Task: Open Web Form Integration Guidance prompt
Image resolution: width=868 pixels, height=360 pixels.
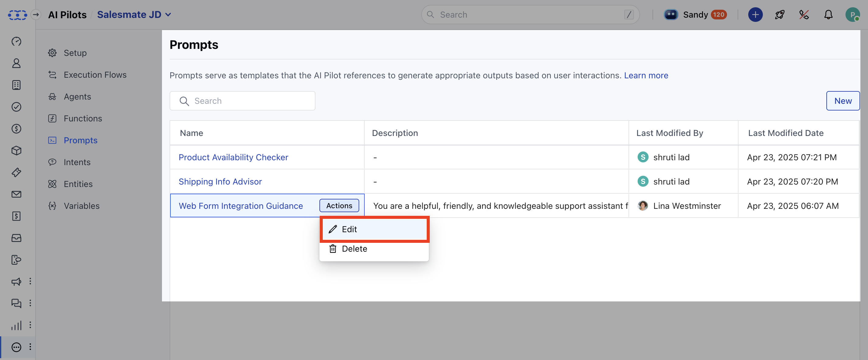Action: (241, 205)
